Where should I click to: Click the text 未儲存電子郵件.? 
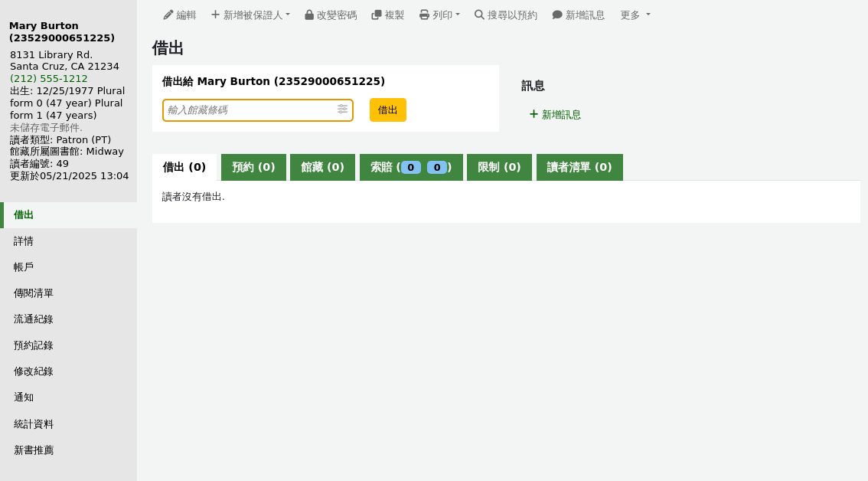point(46,127)
